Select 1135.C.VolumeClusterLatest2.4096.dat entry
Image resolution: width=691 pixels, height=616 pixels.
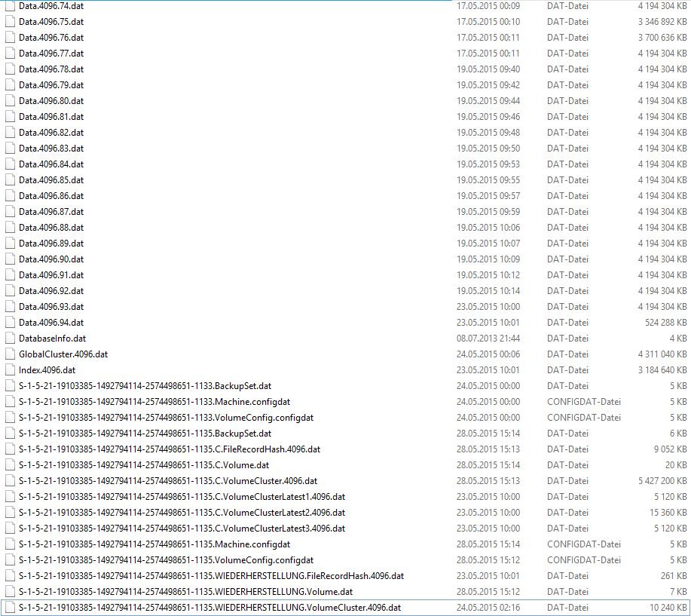click(x=182, y=513)
